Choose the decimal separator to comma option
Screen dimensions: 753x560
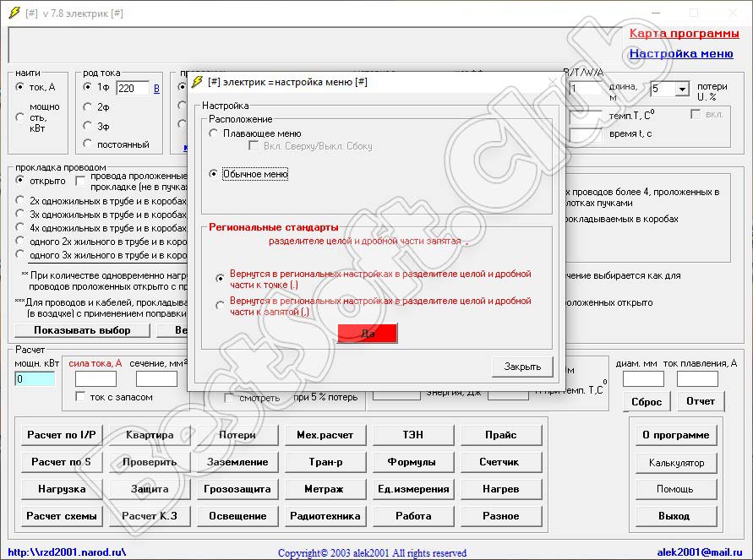(221, 306)
